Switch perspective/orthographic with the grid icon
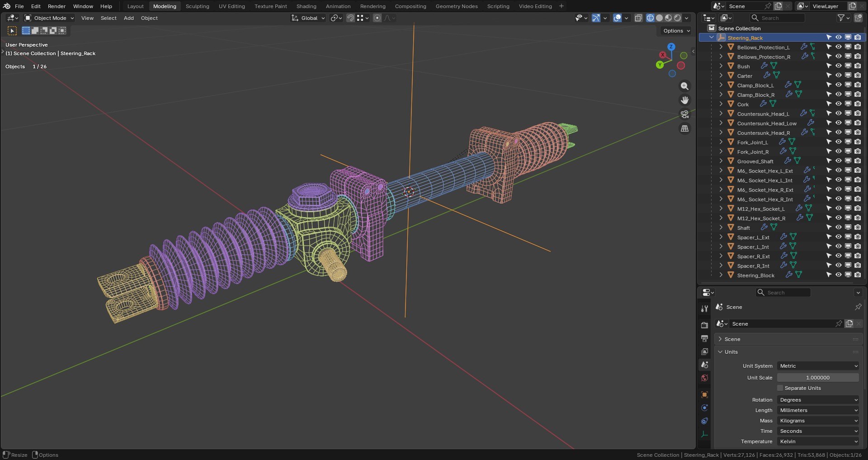 pyautogui.click(x=685, y=128)
